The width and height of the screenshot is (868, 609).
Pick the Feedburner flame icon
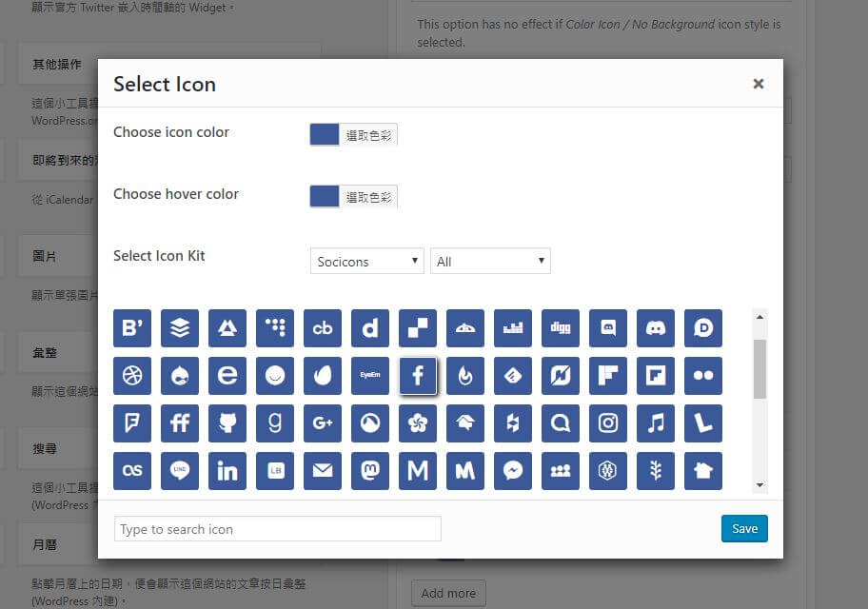click(x=465, y=376)
